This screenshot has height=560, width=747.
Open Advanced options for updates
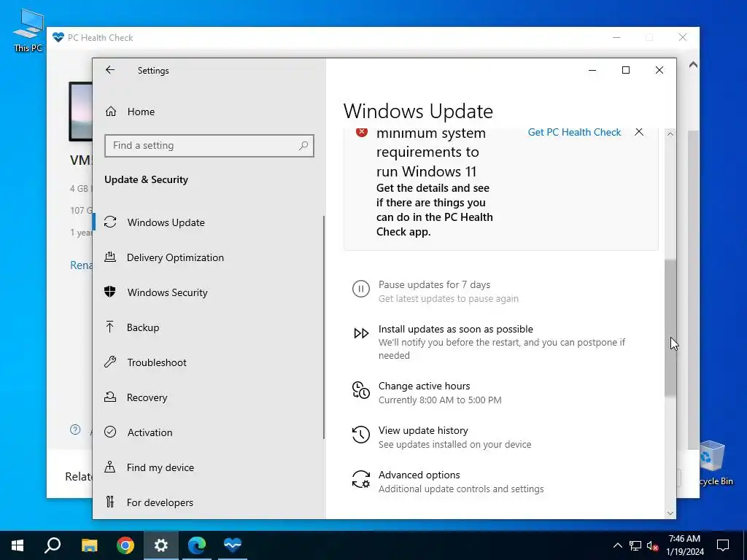point(419,475)
